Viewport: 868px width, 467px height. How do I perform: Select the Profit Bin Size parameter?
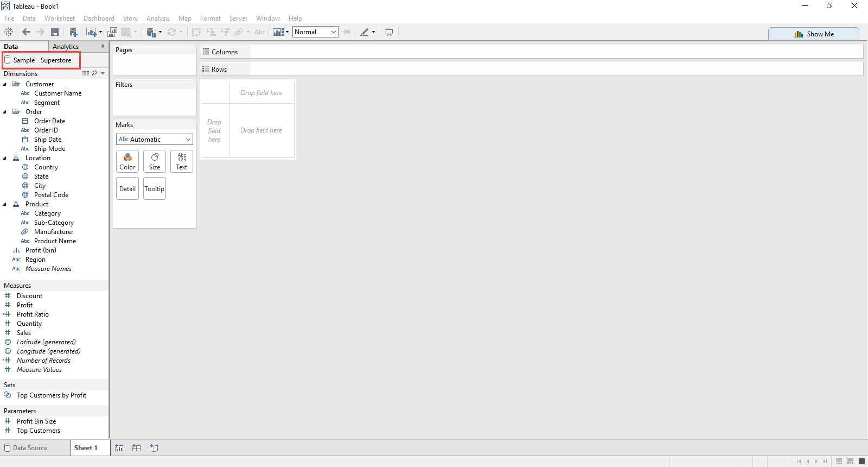36,421
